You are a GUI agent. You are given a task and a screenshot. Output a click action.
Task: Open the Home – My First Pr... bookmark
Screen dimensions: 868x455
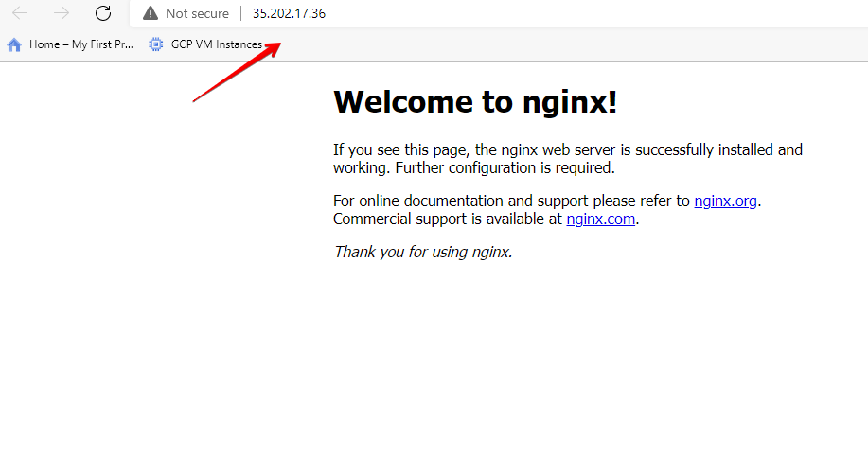[70, 44]
